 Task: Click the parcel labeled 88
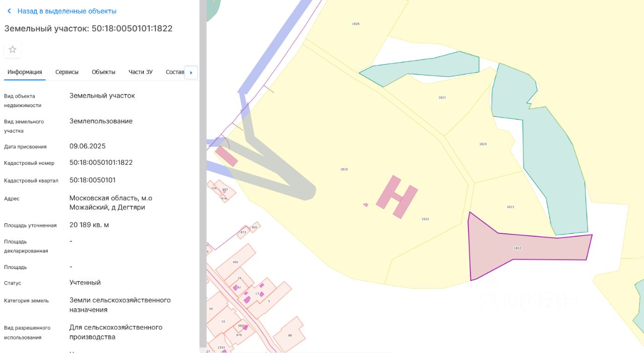[290, 335]
